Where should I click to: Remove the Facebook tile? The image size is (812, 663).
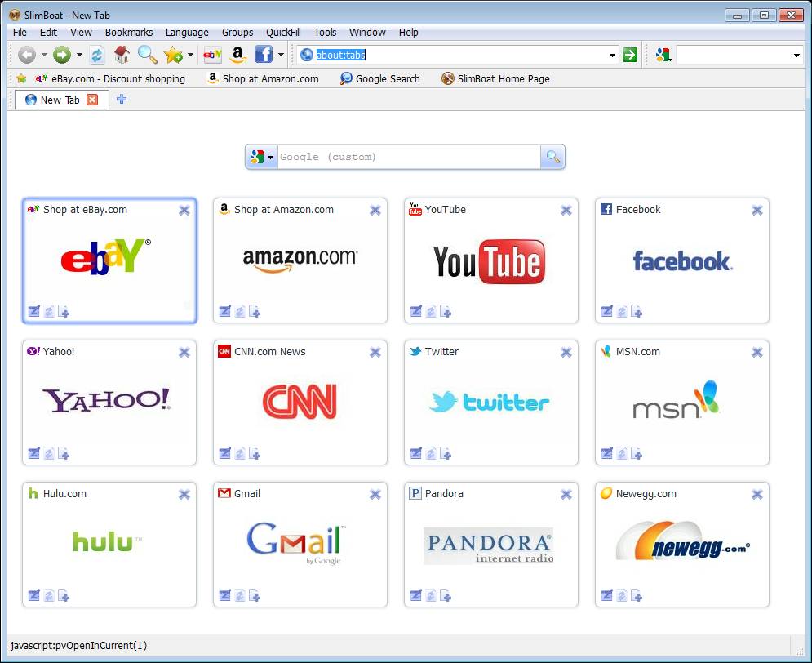[x=757, y=211]
